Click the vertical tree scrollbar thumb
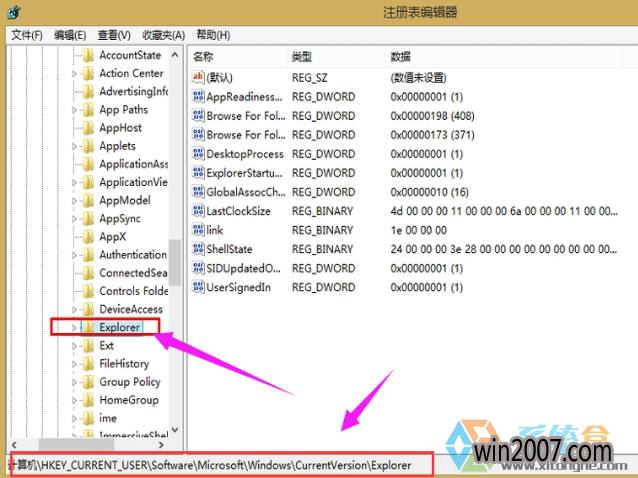This screenshot has width=638, height=478. (175, 262)
